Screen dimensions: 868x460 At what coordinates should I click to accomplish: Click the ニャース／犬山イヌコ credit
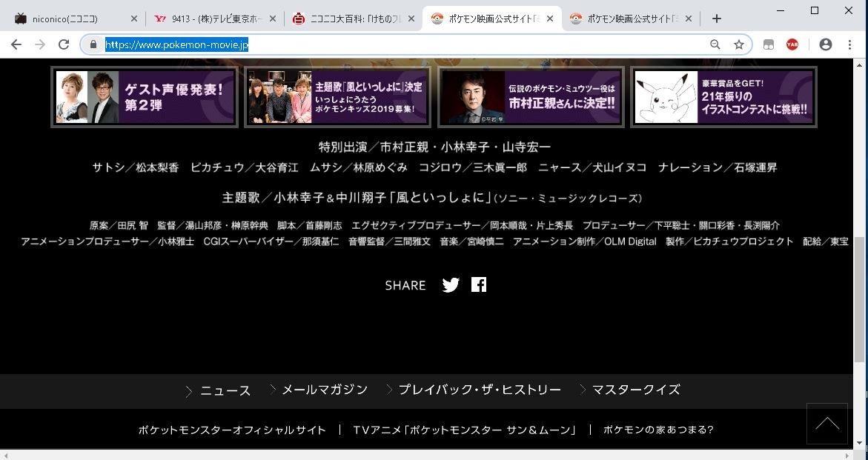pyautogui.click(x=592, y=167)
